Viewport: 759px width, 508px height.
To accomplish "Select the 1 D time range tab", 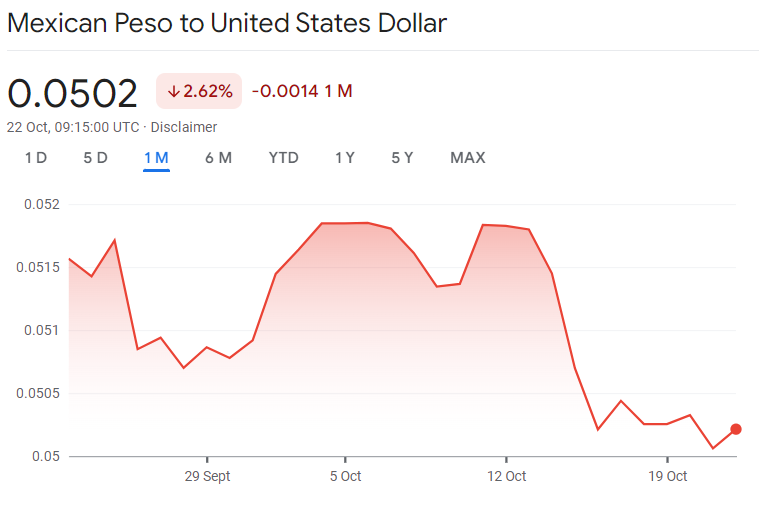I will click(x=36, y=158).
